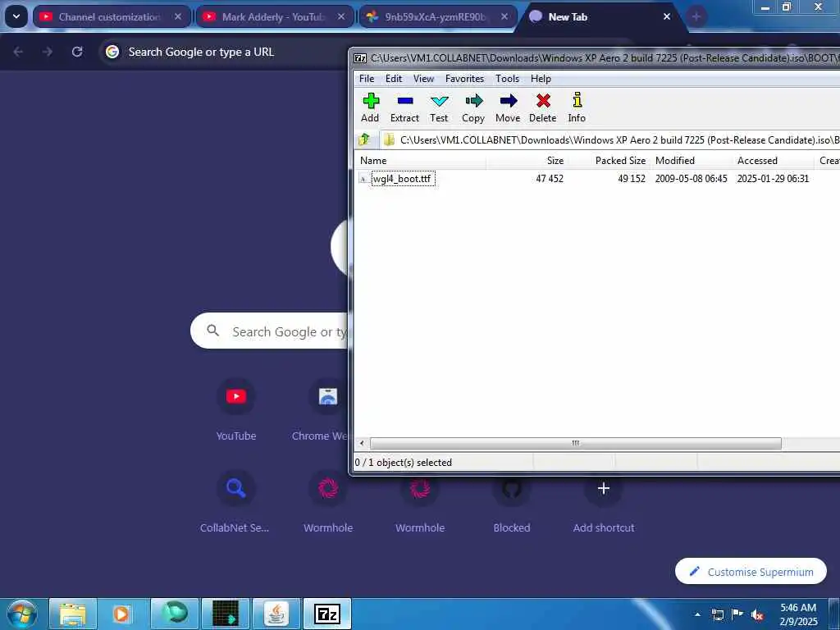The width and height of the screenshot is (840, 630).
Task: Click the Supermium taskbar icon
Action: pos(175,614)
